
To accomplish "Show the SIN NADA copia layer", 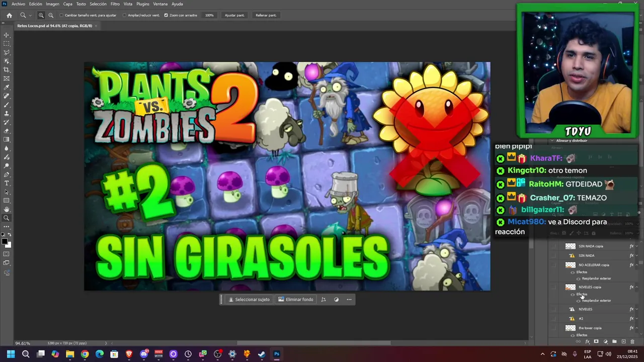I will pos(554,246).
